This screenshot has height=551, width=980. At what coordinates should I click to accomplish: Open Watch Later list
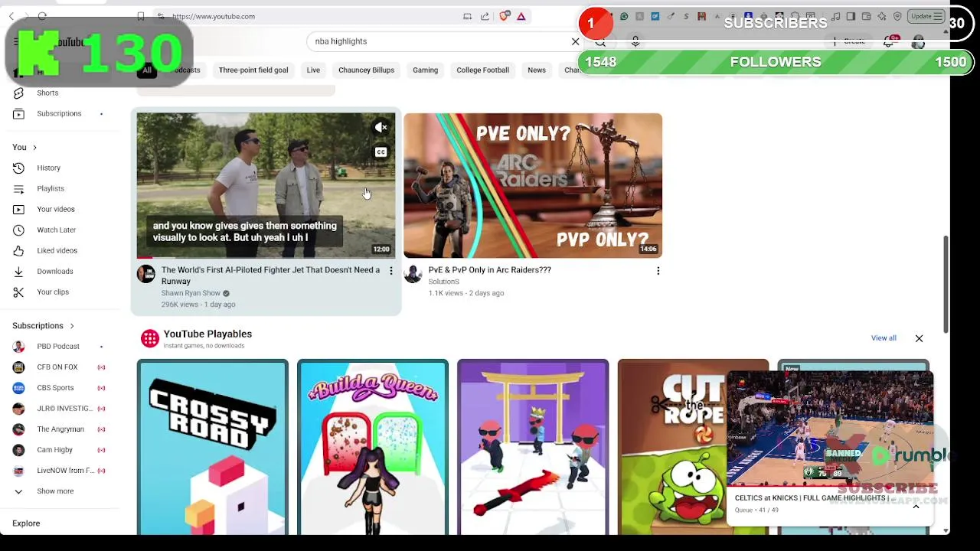(x=56, y=230)
